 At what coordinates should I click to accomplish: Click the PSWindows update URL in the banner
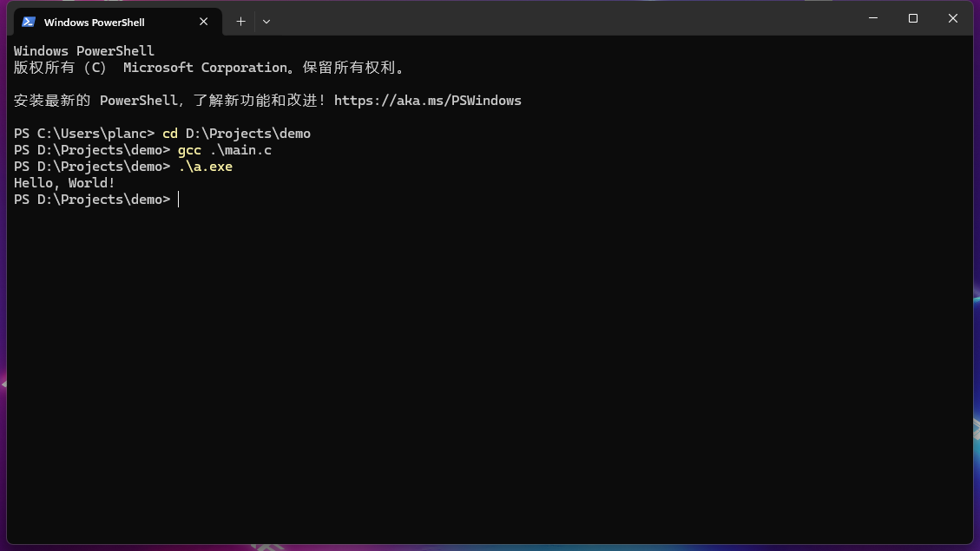(428, 100)
